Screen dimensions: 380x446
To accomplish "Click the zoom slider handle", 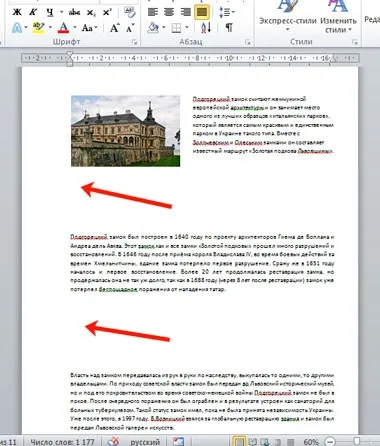I will (x=357, y=442).
